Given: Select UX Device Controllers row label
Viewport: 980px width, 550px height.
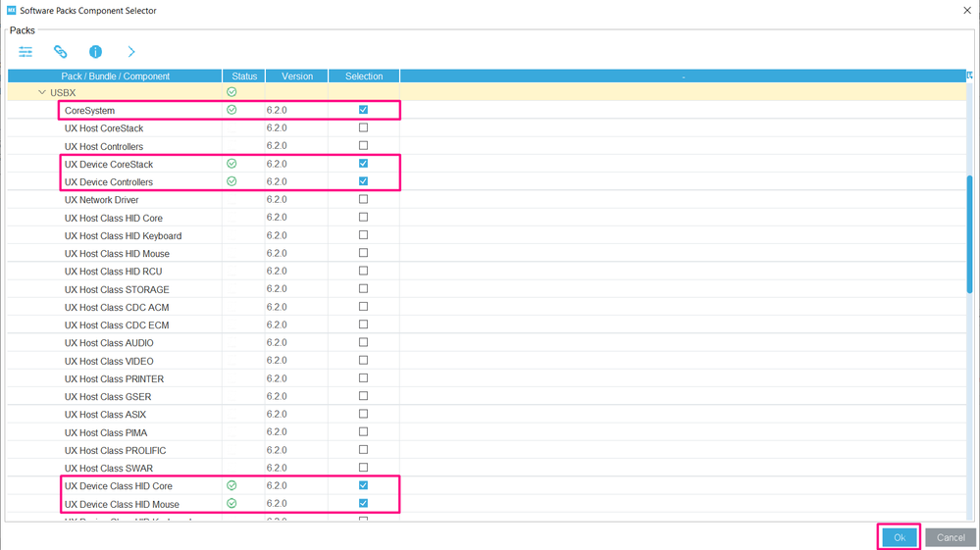Looking at the screenshot, I should tap(109, 182).
